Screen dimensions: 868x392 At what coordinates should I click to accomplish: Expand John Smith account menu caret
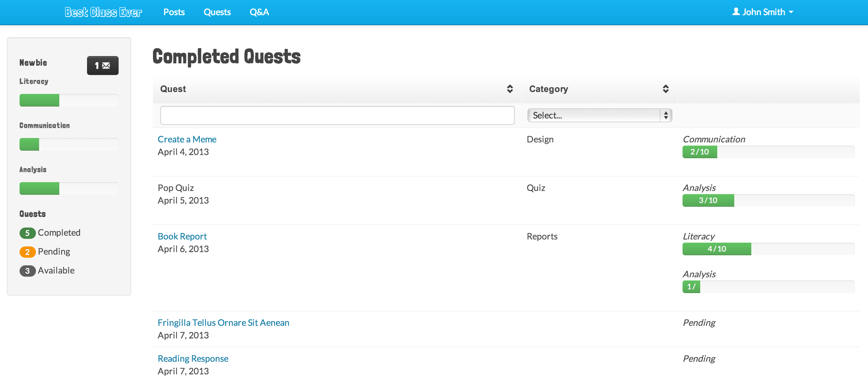point(791,12)
